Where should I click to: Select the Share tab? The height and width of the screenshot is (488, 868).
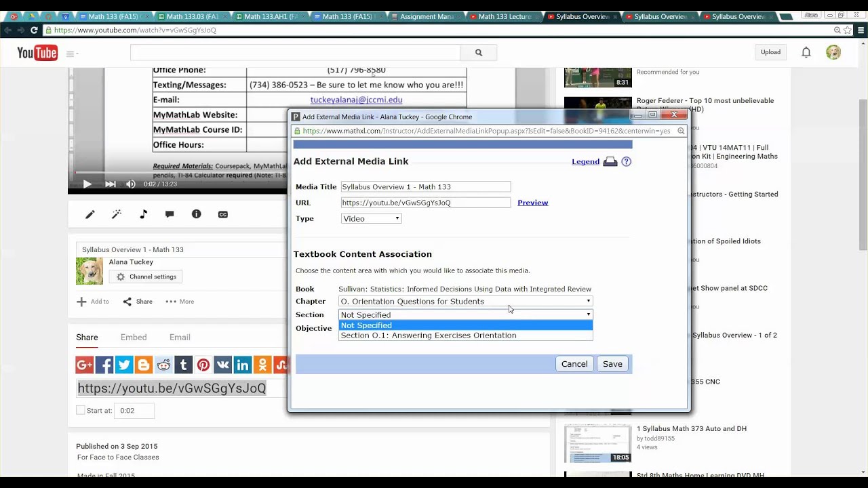pos(87,338)
